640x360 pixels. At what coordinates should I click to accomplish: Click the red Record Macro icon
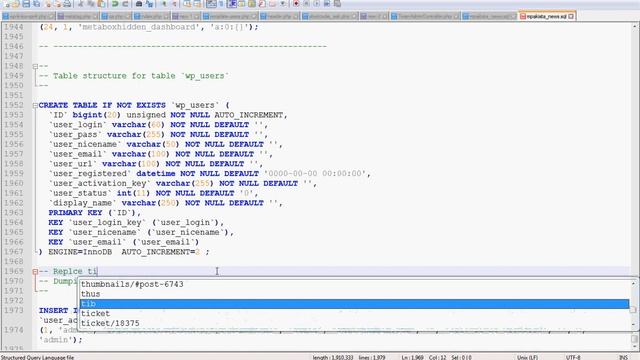coord(296,4)
